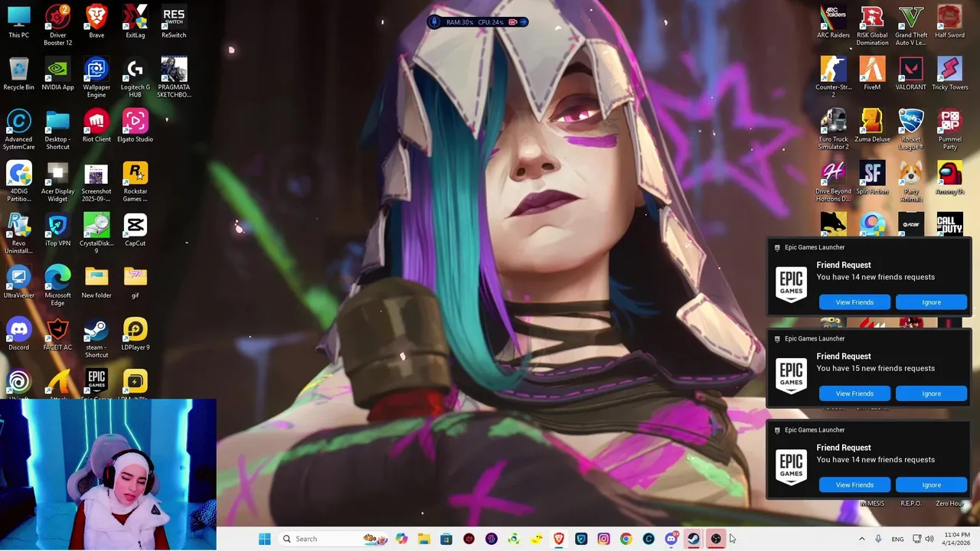Click the RAM and CPU usage widget

tap(479, 22)
